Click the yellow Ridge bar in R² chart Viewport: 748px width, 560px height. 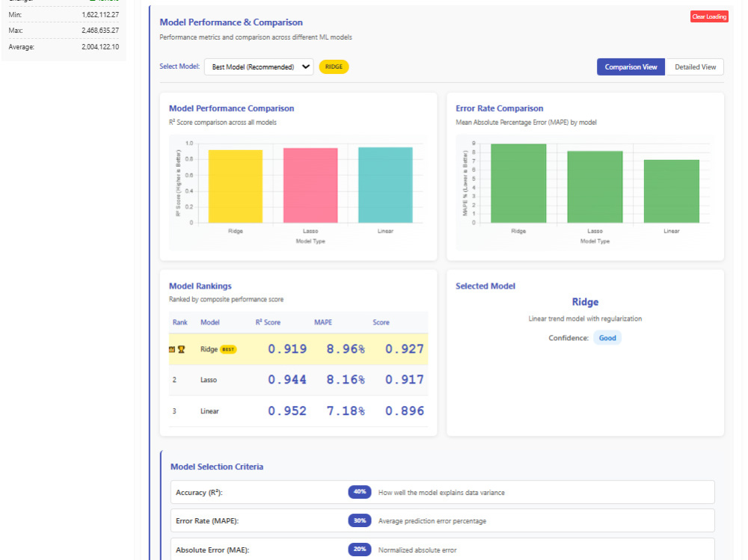coord(236,187)
